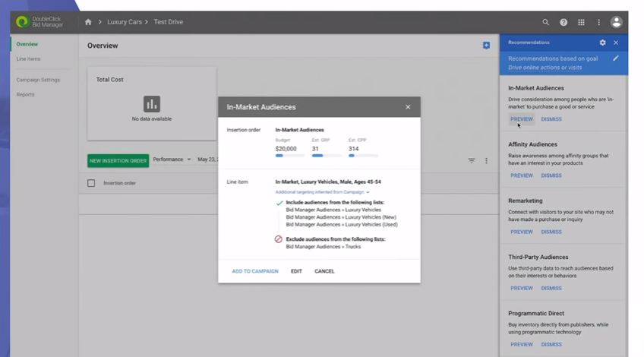Click EDIT in the dialog

296,271
